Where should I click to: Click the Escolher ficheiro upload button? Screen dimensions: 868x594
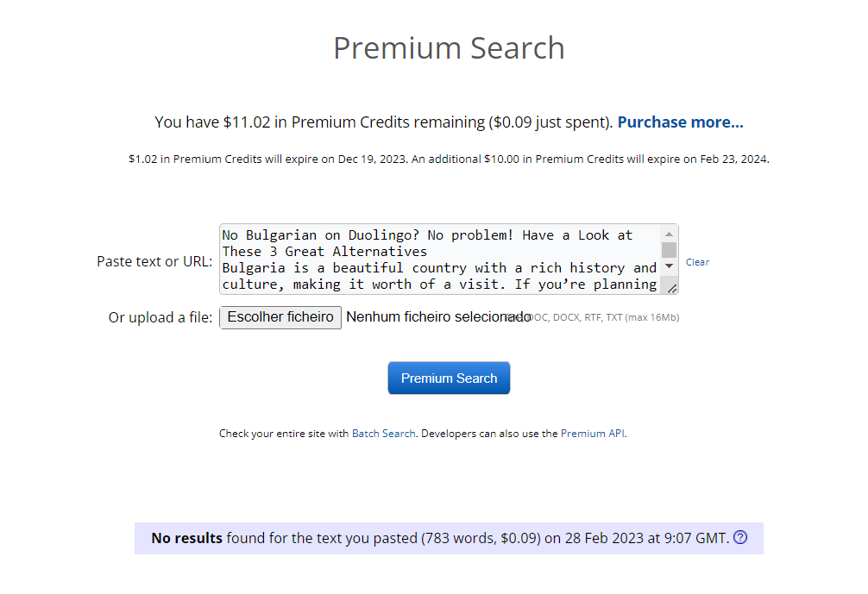280,317
